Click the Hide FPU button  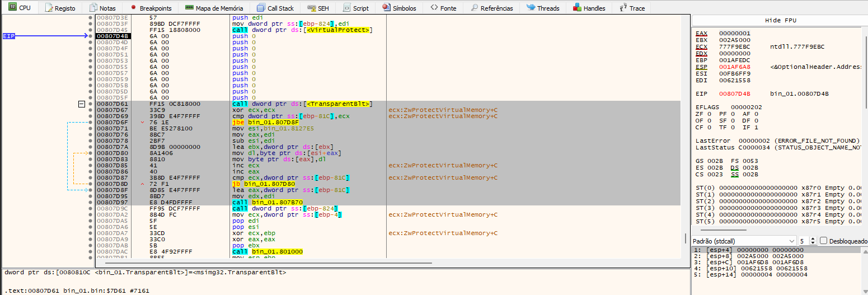pos(780,20)
